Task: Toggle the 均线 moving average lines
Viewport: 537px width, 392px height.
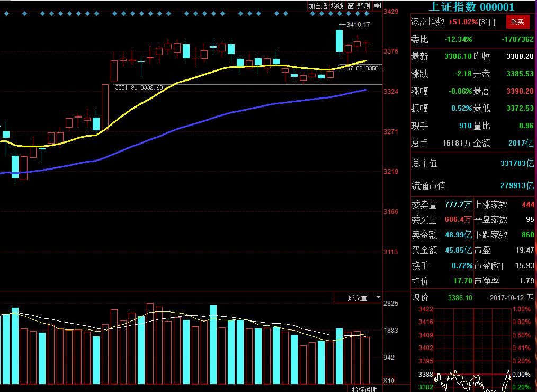Action: (x=337, y=6)
